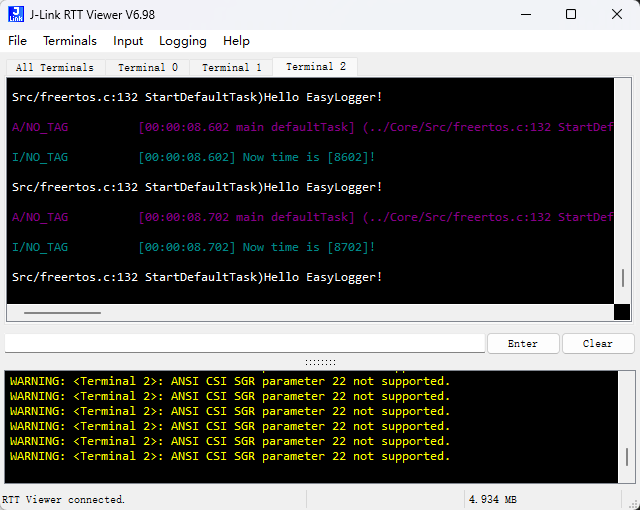Open the Terminals menu

point(70,41)
